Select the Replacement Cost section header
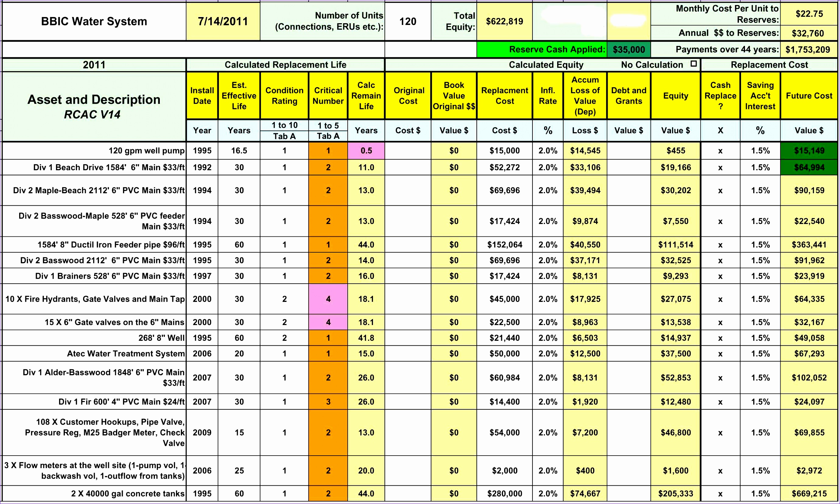Image resolution: width=840 pixels, height=504 pixels. (x=769, y=64)
